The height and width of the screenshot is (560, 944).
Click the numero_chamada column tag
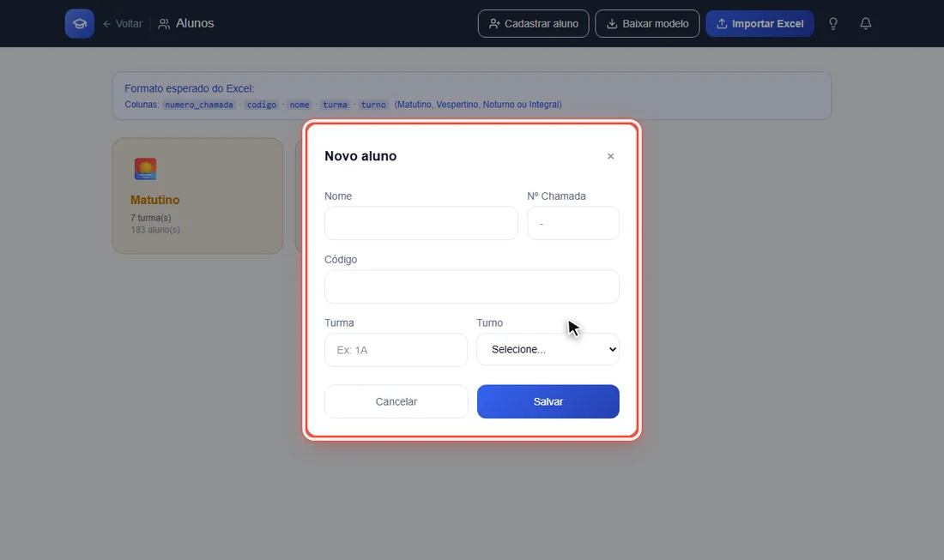click(x=199, y=105)
